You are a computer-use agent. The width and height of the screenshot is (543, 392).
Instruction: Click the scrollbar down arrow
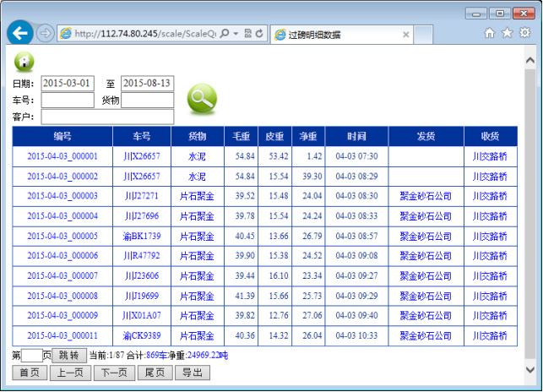[x=529, y=370]
